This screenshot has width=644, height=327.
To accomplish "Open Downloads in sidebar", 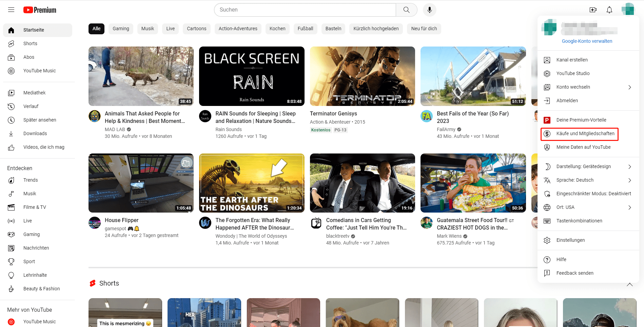I will tap(38, 133).
